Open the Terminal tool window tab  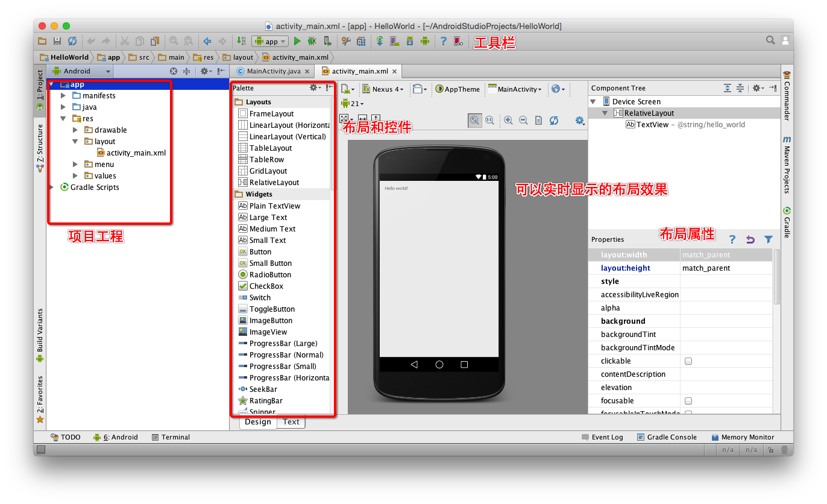(x=171, y=437)
